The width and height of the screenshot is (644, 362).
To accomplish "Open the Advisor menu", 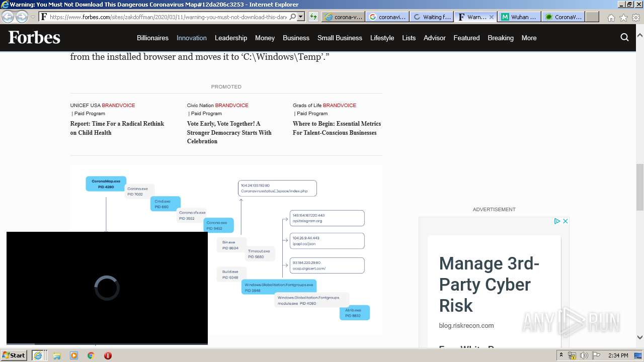I will pyautogui.click(x=435, y=38).
